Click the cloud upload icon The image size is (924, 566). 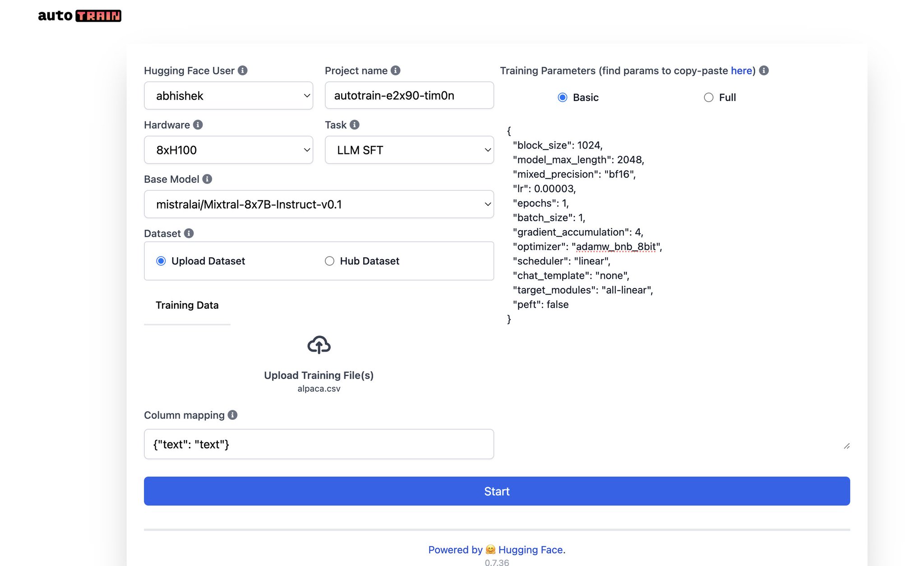click(x=319, y=345)
